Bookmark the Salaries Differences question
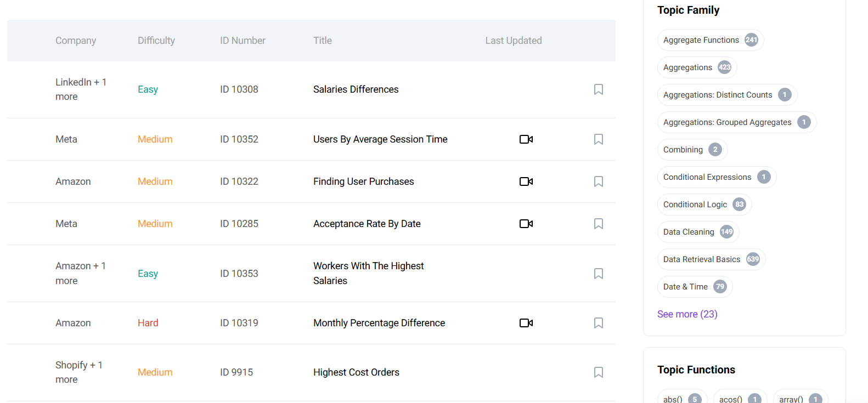868x403 pixels. [x=598, y=89]
